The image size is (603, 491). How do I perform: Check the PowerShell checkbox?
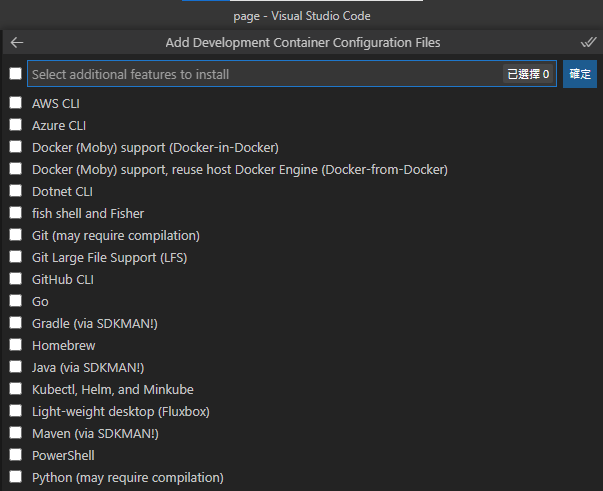15,455
